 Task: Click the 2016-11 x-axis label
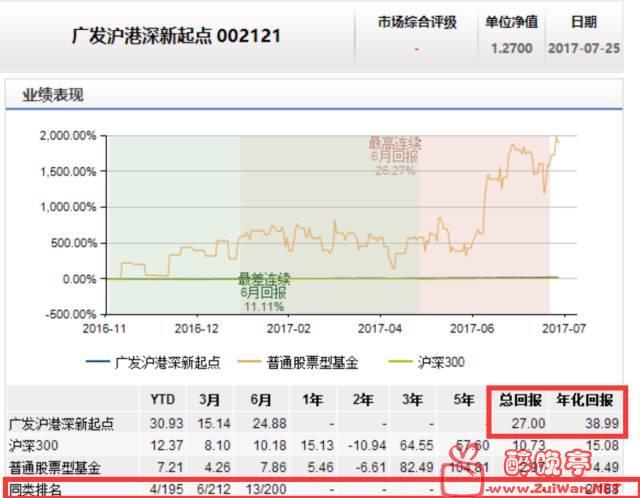pyautogui.click(x=104, y=329)
